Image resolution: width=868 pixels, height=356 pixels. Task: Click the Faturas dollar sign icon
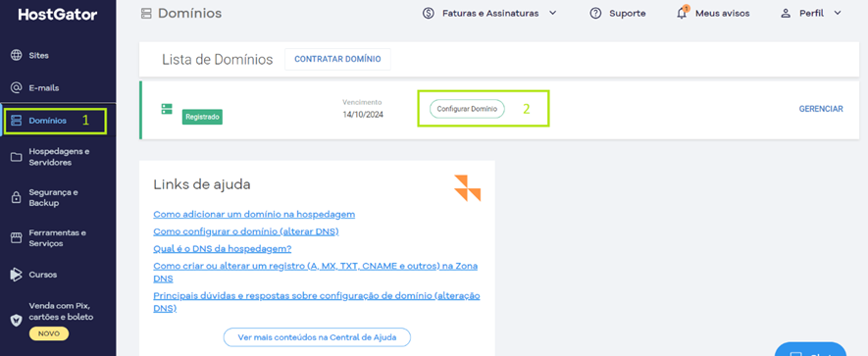click(x=428, y=14)
